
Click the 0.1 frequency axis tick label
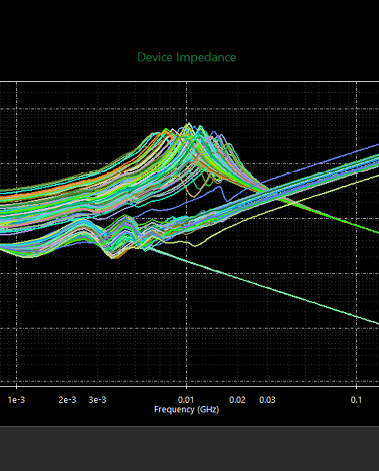[x=356, y=400]
